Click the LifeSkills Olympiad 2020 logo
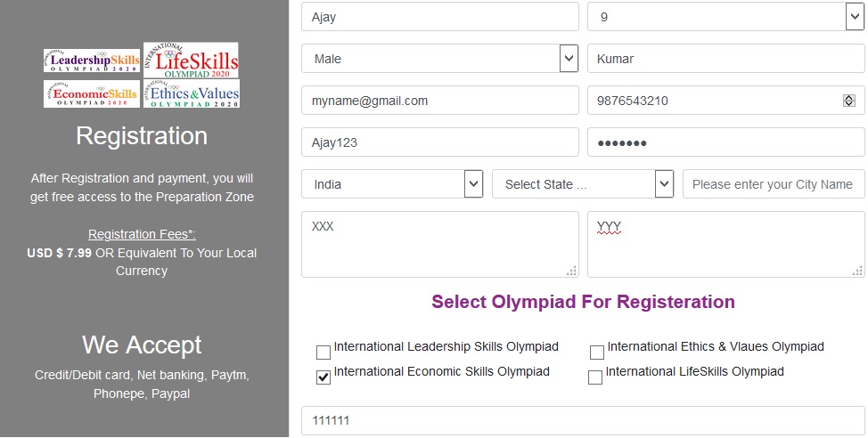 point(191,61)
